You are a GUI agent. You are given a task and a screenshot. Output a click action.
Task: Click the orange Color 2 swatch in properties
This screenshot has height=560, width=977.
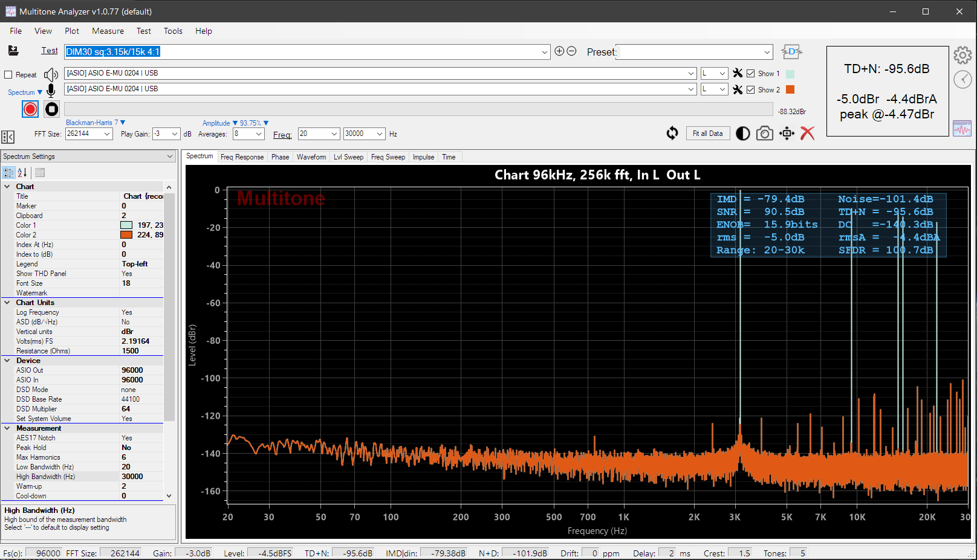click(x=126, y=235)
